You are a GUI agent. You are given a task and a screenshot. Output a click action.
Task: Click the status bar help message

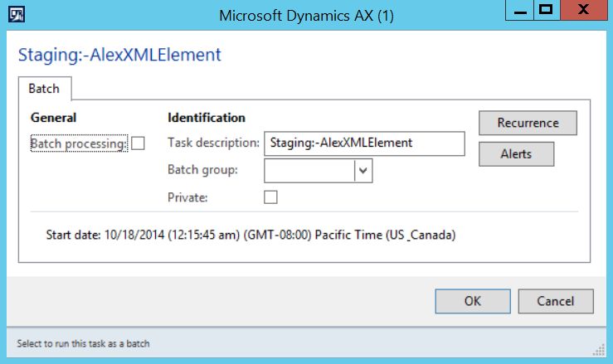pos(84,343)
